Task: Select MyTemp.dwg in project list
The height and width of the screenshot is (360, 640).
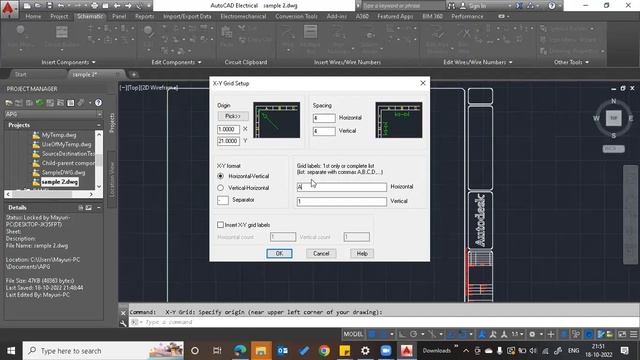Action: [59, 135]
